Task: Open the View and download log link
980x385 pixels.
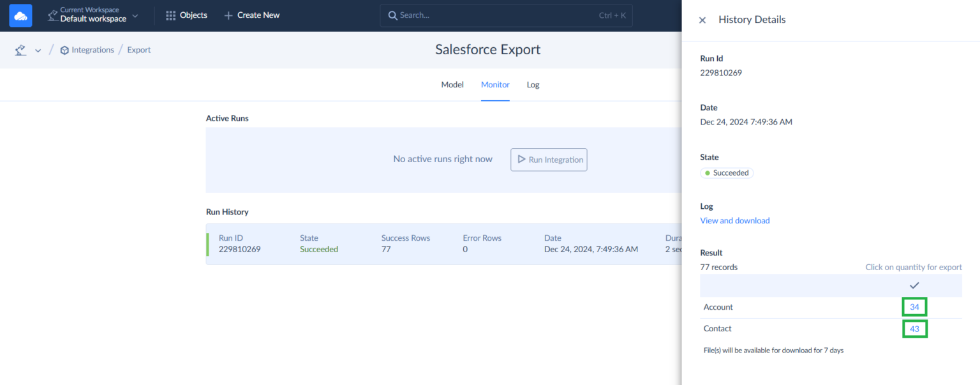Action: click(735, 221)
